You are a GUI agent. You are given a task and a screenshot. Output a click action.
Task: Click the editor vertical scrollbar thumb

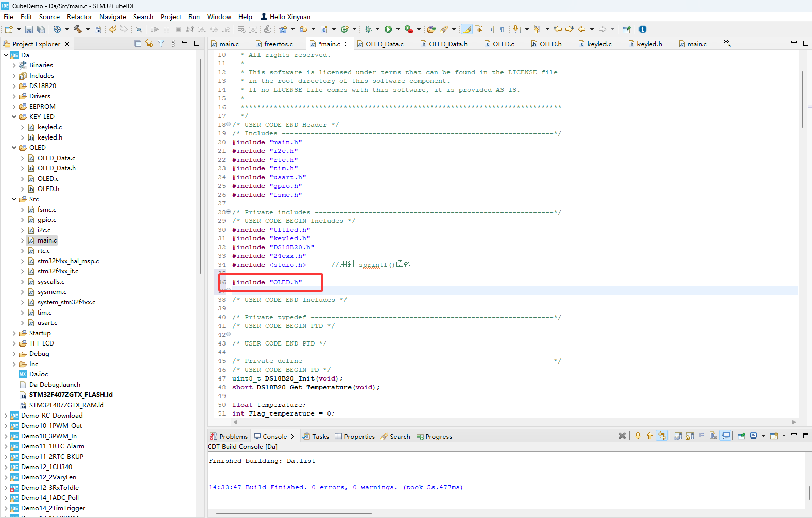click(x=802, y=99)
